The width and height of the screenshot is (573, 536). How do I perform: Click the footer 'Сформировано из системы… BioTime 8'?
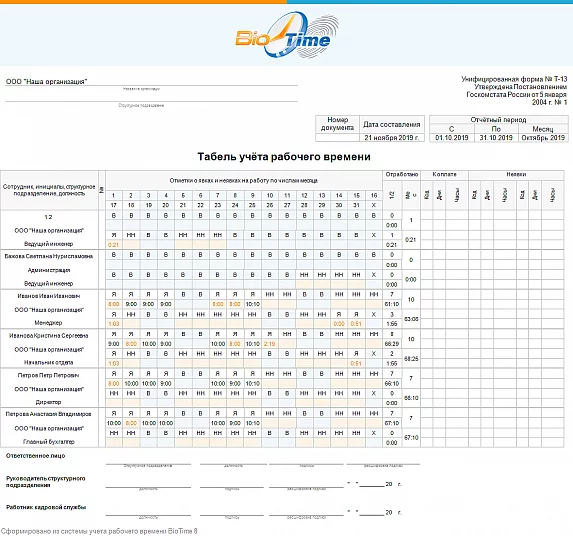tap(99, 531)
